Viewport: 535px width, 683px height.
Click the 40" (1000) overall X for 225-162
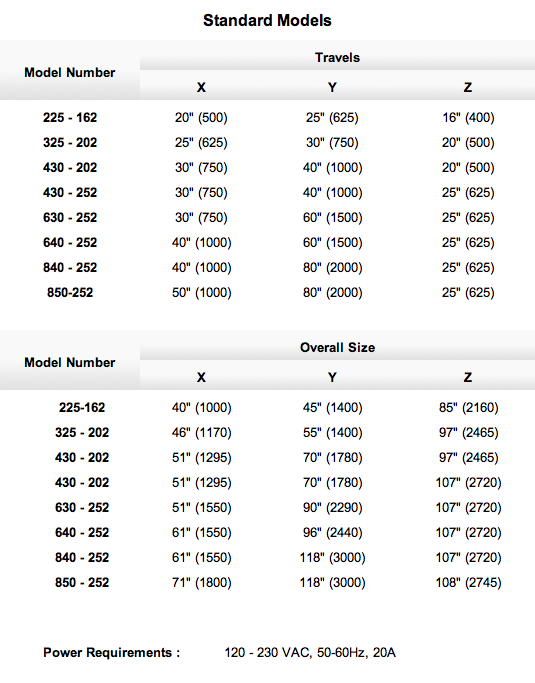pyautogui.click(x=201, y=407)
